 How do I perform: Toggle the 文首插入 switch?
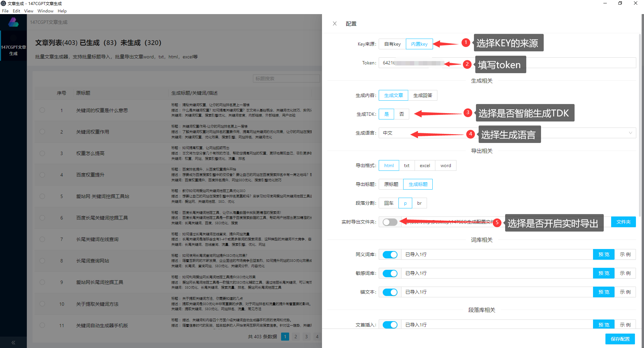(390, 325)
